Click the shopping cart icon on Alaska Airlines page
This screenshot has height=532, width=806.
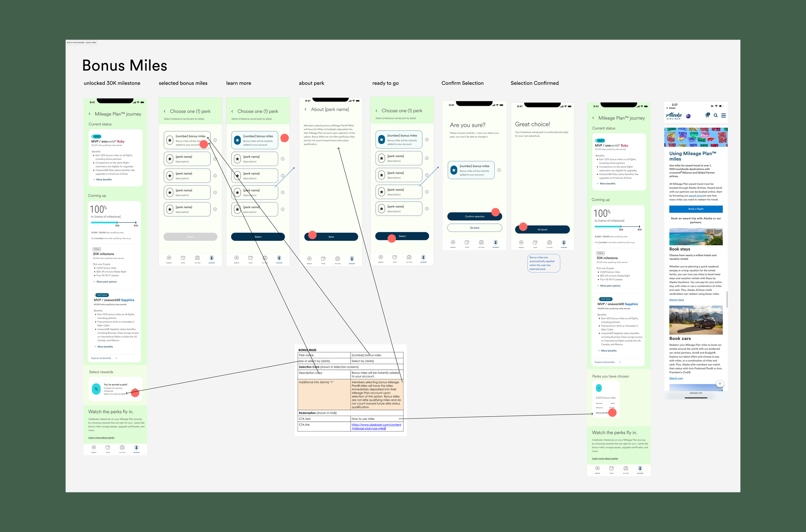tap(707, 116)
